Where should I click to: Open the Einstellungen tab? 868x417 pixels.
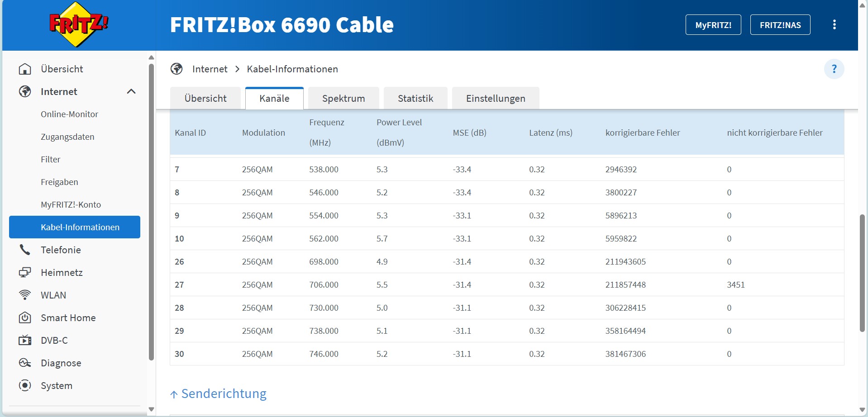[496, 99]
